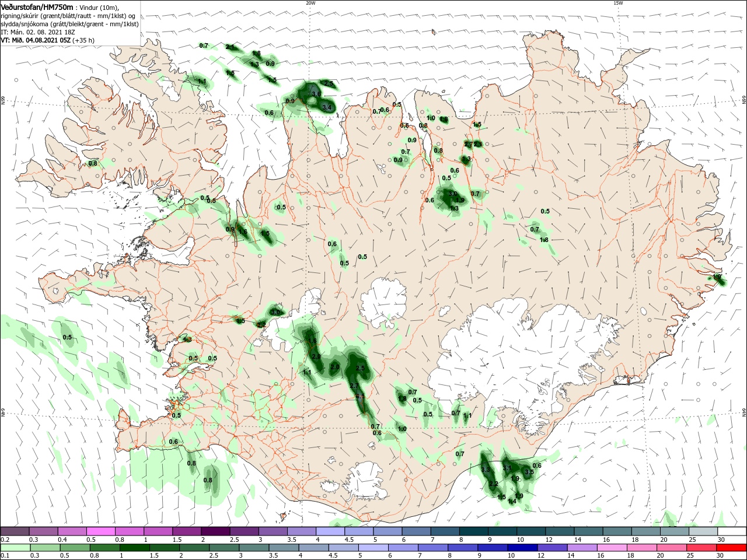Click the dark purple 2–2.5 legend swatch
The width and height of the screenshot is (747, 560).
click(215, 531)
